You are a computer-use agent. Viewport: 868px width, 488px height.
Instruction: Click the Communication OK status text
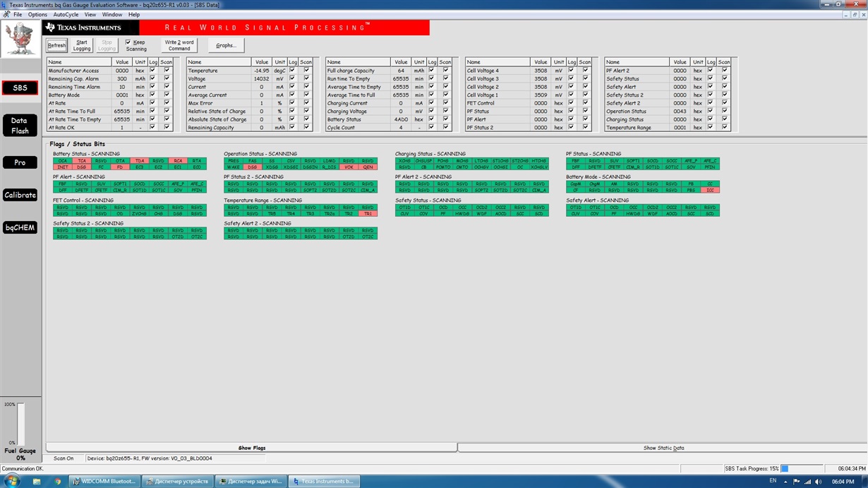click(x=22, y=468)
